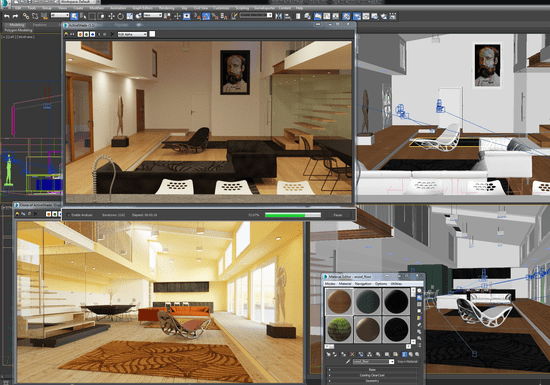Screen dimensions: 550x385
Task: Open the Navigation menu in Material Editor
Action: pos(363,283)
